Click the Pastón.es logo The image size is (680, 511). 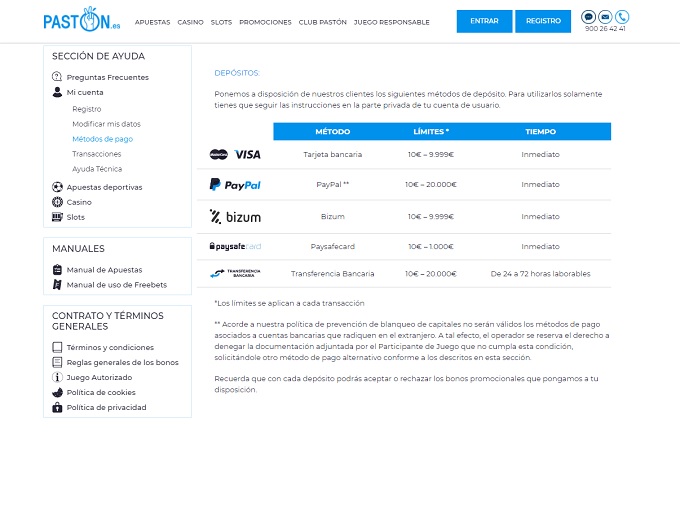[82, 20]
